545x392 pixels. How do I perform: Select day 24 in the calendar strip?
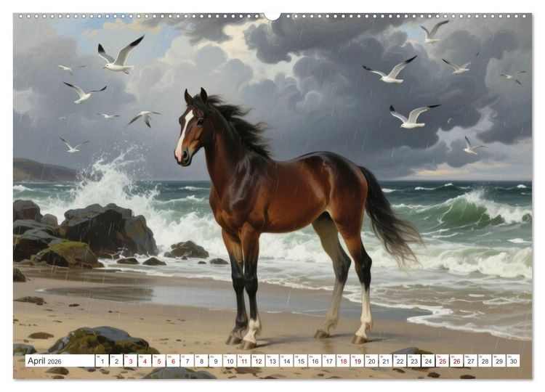tap(429, 360)
